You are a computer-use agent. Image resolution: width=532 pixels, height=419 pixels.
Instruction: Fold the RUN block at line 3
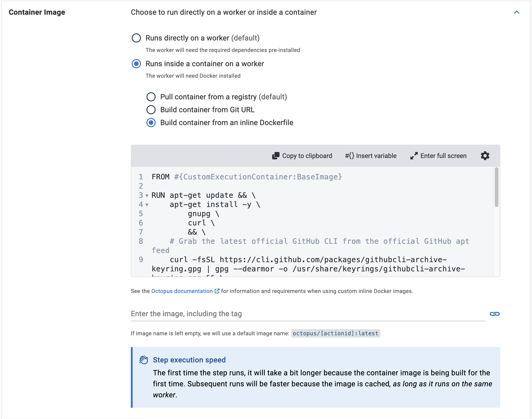(147, 196)
